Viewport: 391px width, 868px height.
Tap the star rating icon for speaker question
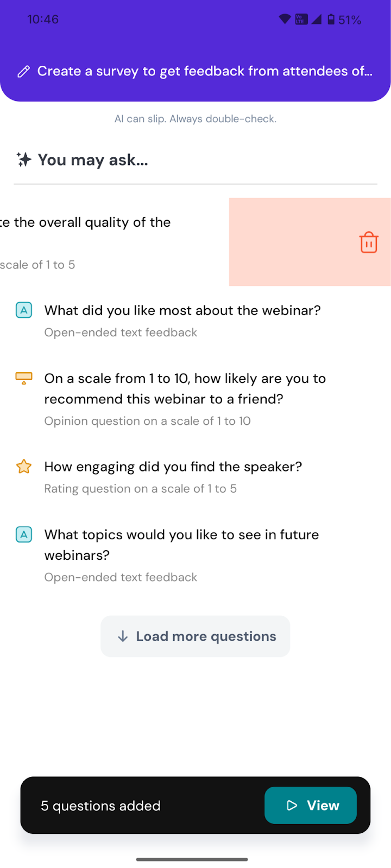(24, 467)
